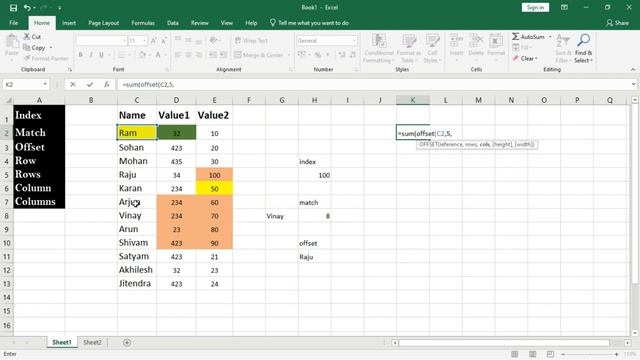
Task: Toggle align left
Action: click(178, 55)
